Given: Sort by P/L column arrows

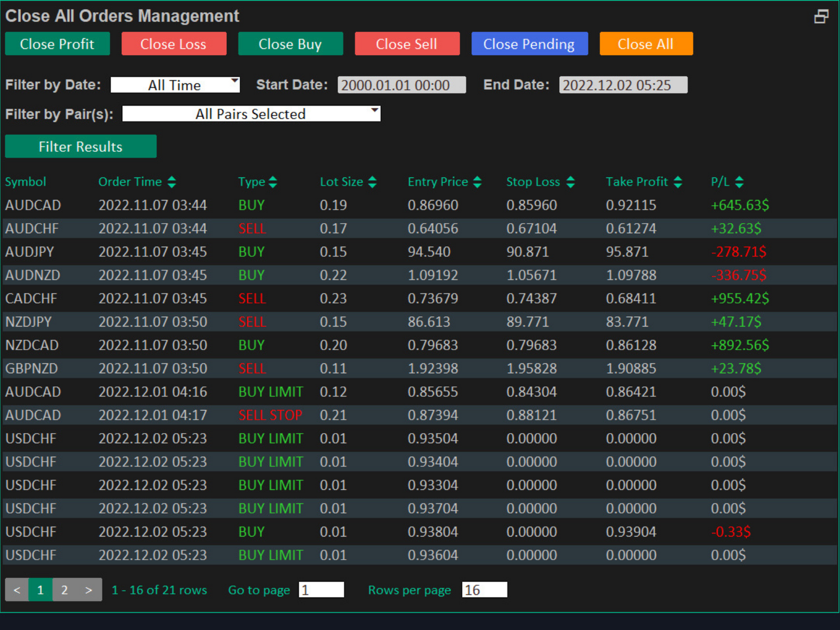Looking at the screenshot, I should tap(739, 182).
